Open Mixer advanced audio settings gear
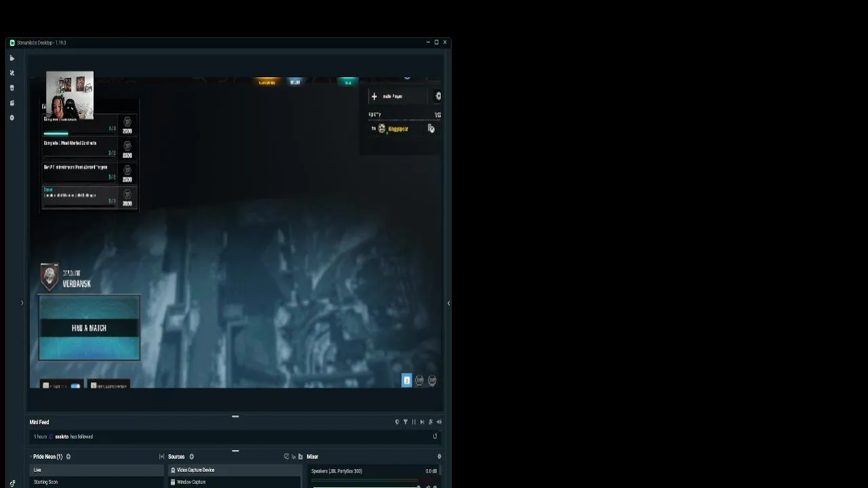The image size is (868, 488). [x=439, y=457]
